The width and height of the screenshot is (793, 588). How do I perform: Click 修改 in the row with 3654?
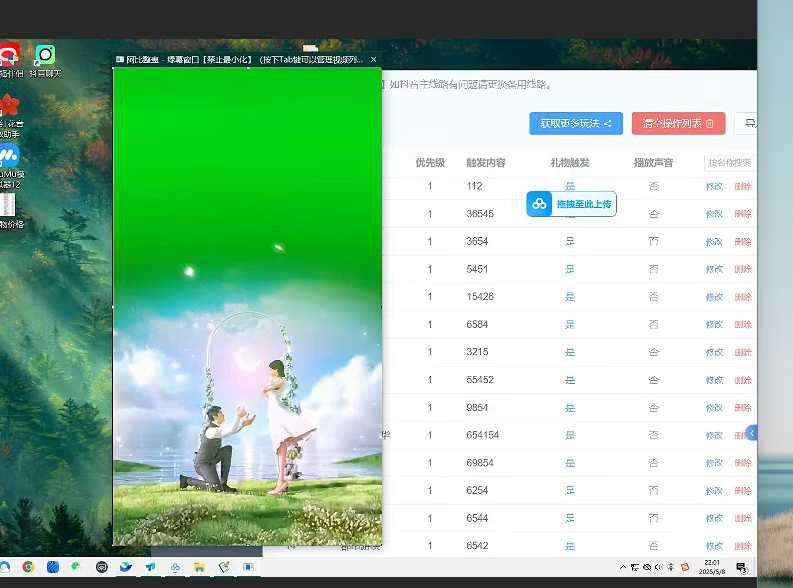click(714, 242)
